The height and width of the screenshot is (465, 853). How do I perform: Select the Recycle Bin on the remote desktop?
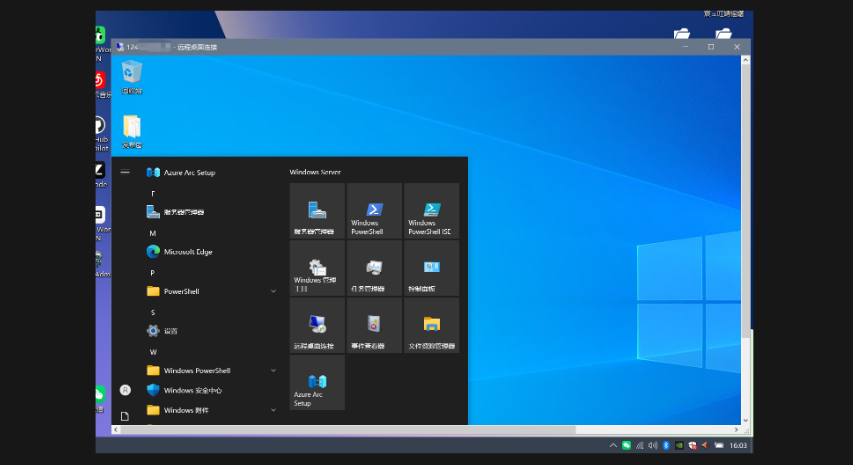(132, 77)
